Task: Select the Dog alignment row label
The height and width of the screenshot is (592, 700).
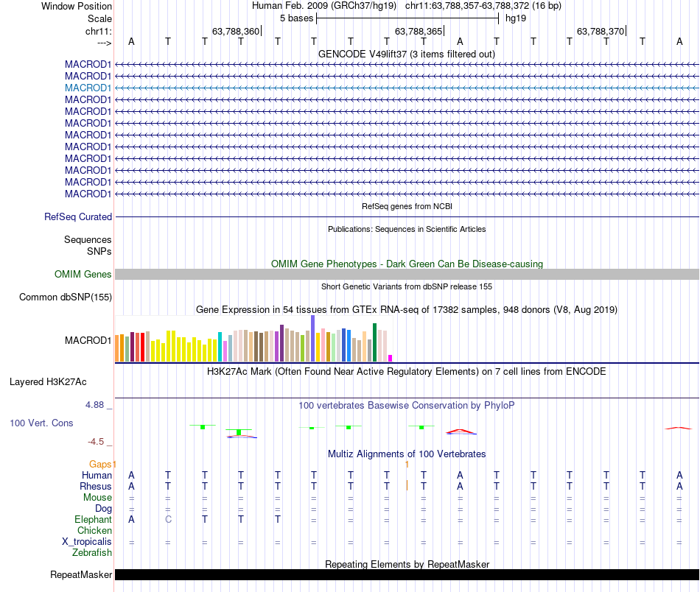Action: click(x=103, y=509)
